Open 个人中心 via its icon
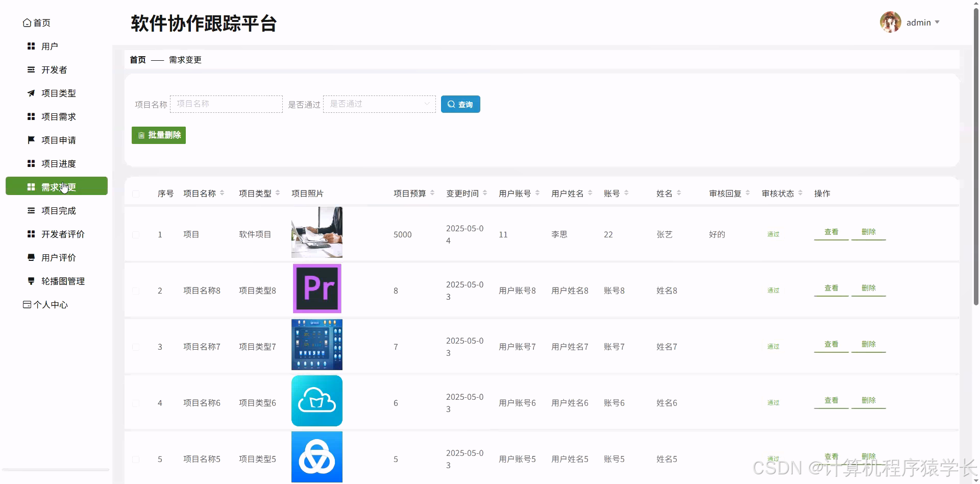 tap(27, 304)
